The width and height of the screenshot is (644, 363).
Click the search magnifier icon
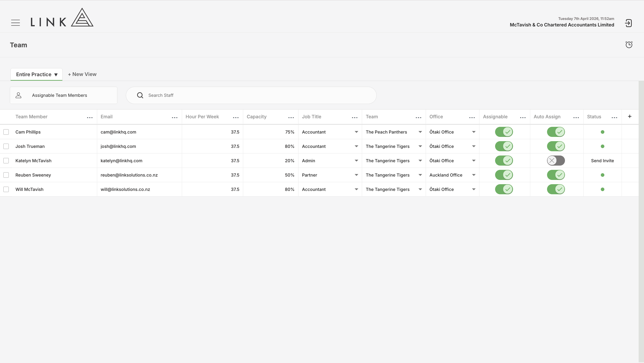140,95
